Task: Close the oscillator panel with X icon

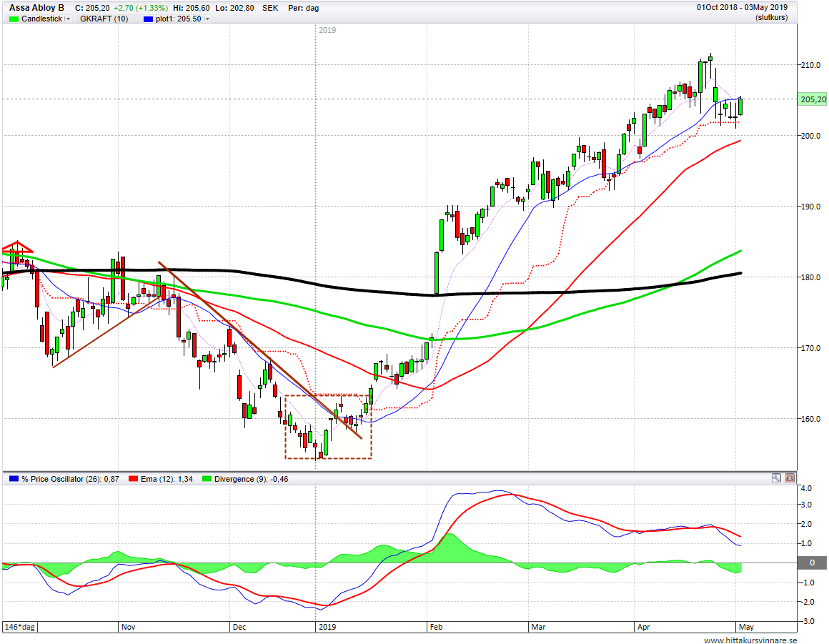Action: [x=790, y=478]
